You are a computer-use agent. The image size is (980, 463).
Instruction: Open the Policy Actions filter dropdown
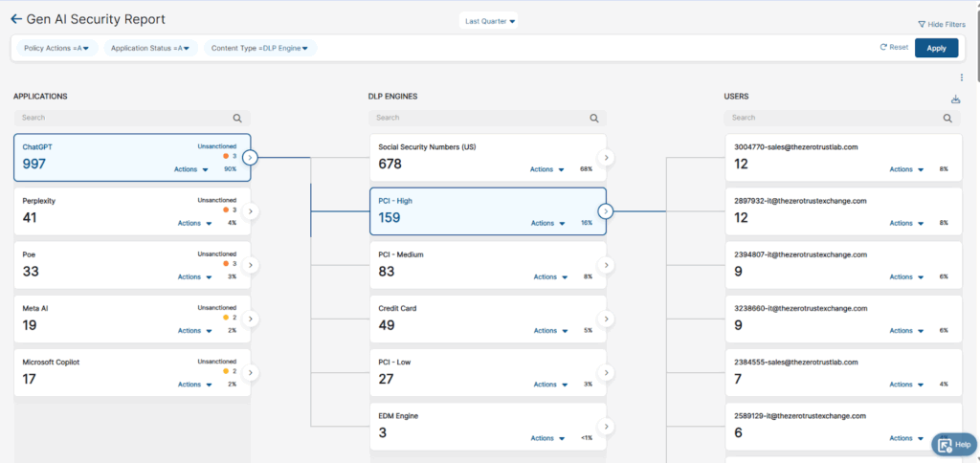click(x=56, y=48)
